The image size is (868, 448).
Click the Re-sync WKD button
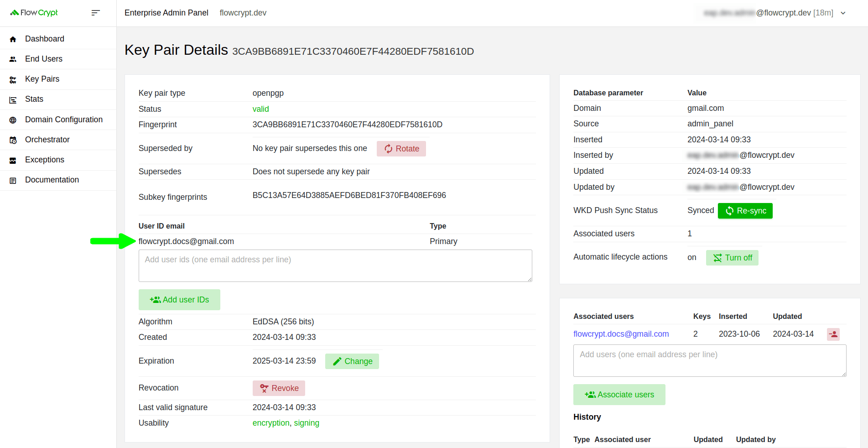pos(745,211)
